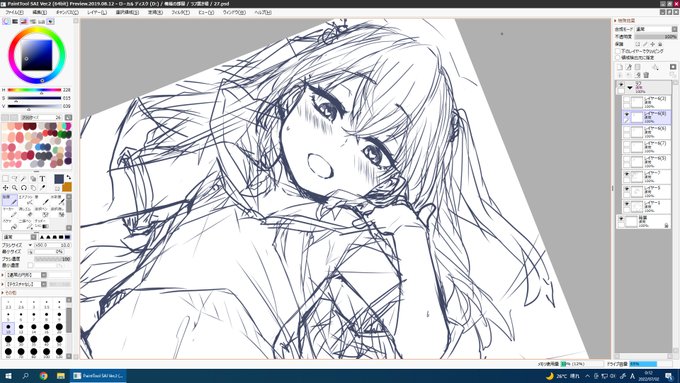Toggle visibility of the ラフ folder
This screenshot has width=680, height=383.
[x=621, y=85]
